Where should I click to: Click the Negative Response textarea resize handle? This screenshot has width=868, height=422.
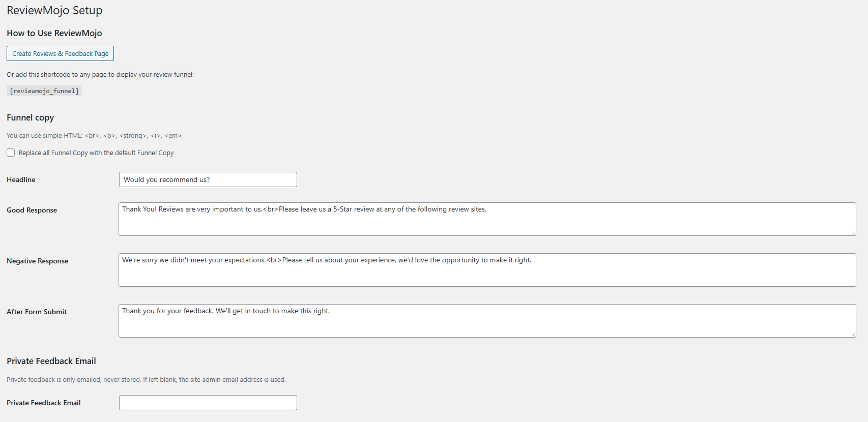853,284
